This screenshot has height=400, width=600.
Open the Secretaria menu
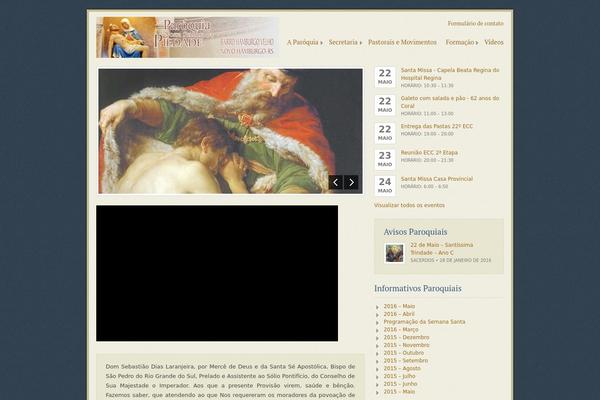[345, 42]
